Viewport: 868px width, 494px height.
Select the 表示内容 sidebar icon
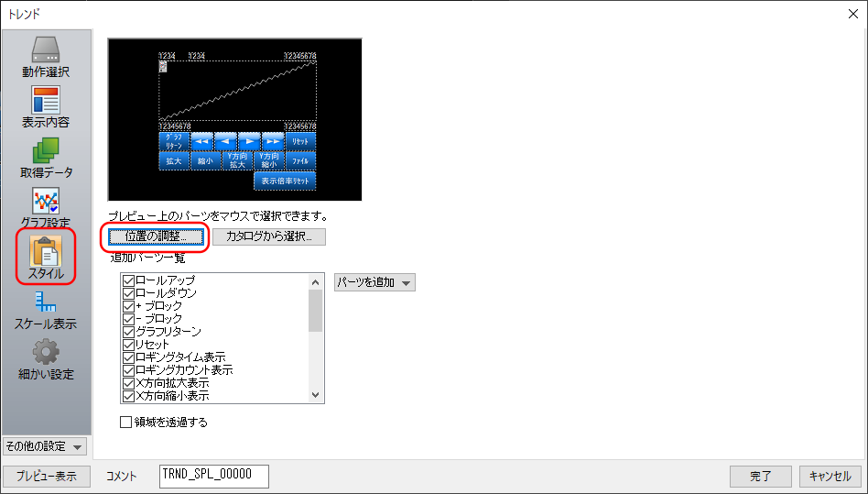point(45,106)
